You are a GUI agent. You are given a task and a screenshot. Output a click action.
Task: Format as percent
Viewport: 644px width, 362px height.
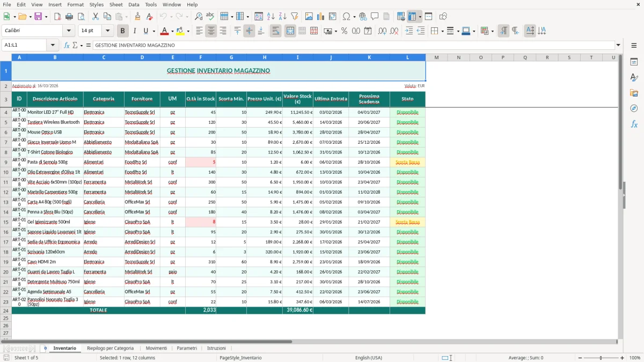pos(344,31)
